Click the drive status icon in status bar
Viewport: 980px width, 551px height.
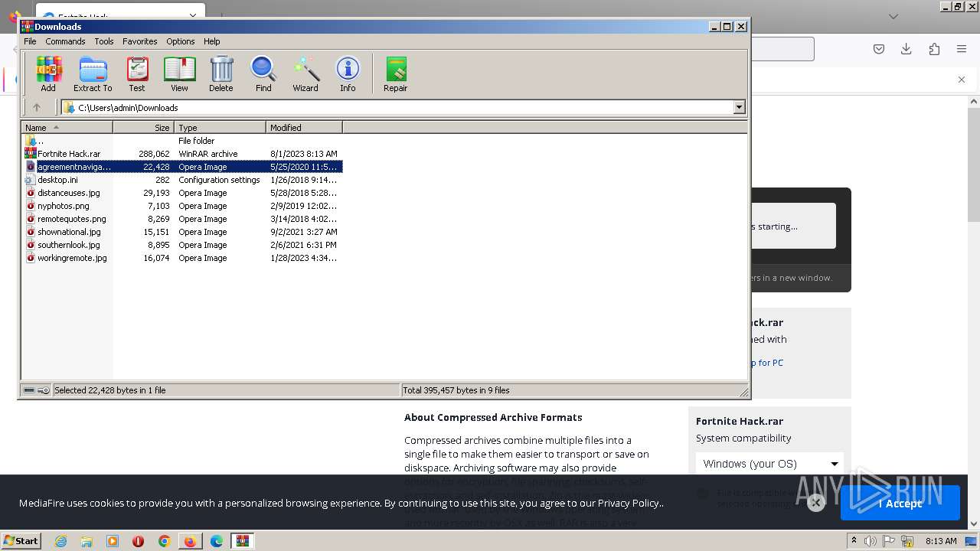click(x=29, y=390)
